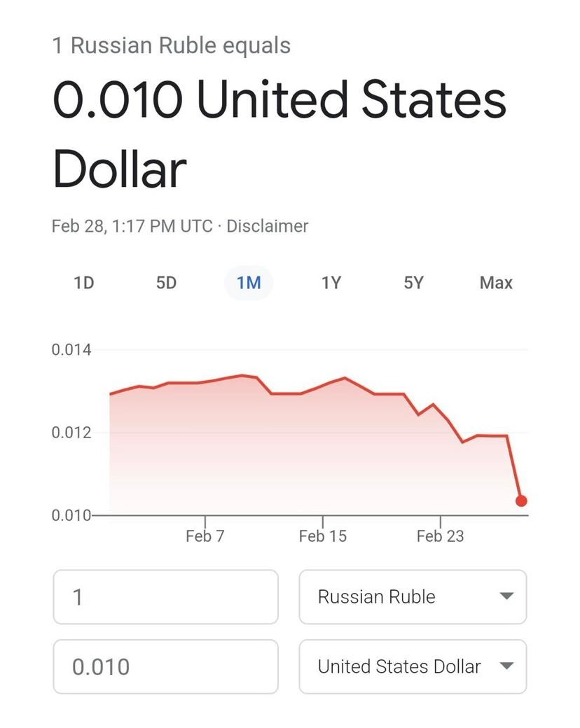Viewport: 580px width, 728px height.
Task: Click the 0.014 y-axis label
Action: [71, 349]
